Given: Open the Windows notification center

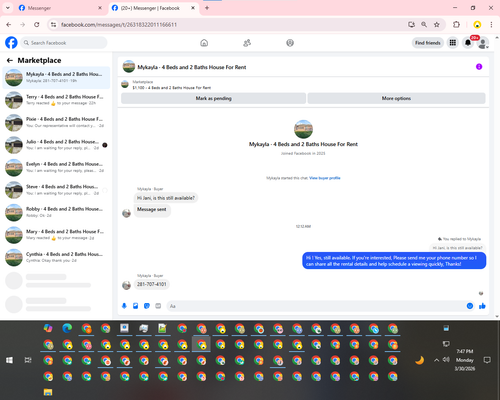Looking at the screenshot, I should 487,360.
